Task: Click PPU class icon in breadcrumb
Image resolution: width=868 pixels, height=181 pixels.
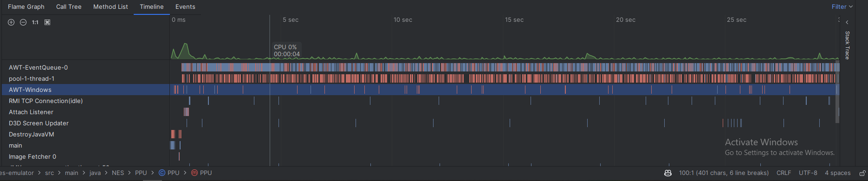Action: 162,173
